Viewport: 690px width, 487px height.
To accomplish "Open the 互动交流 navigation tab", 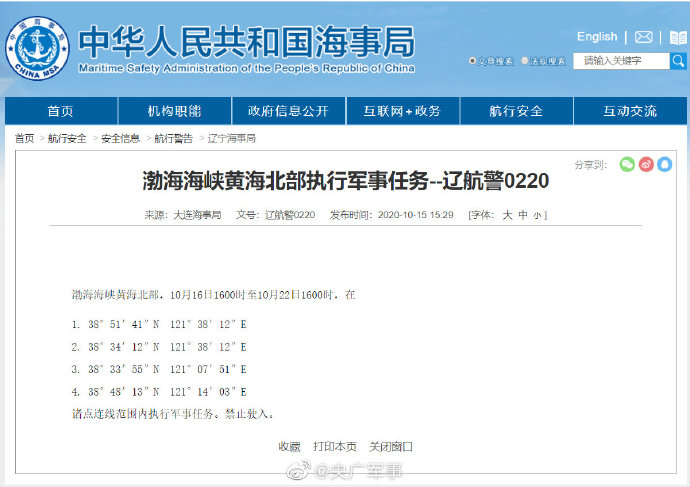I will pos(630,111).
